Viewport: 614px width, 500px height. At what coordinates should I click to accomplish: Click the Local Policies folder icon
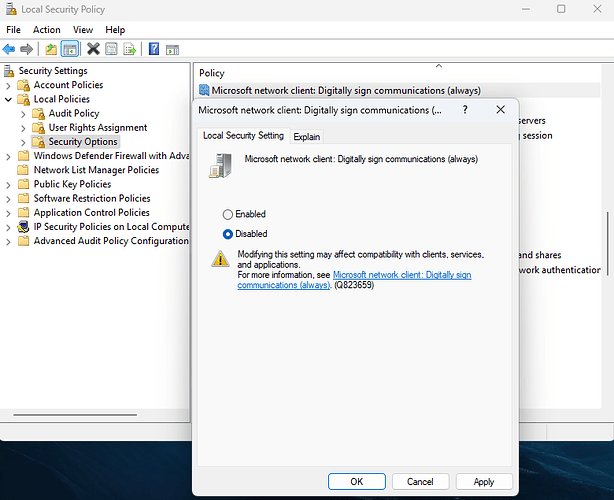[x=23, y=99]
